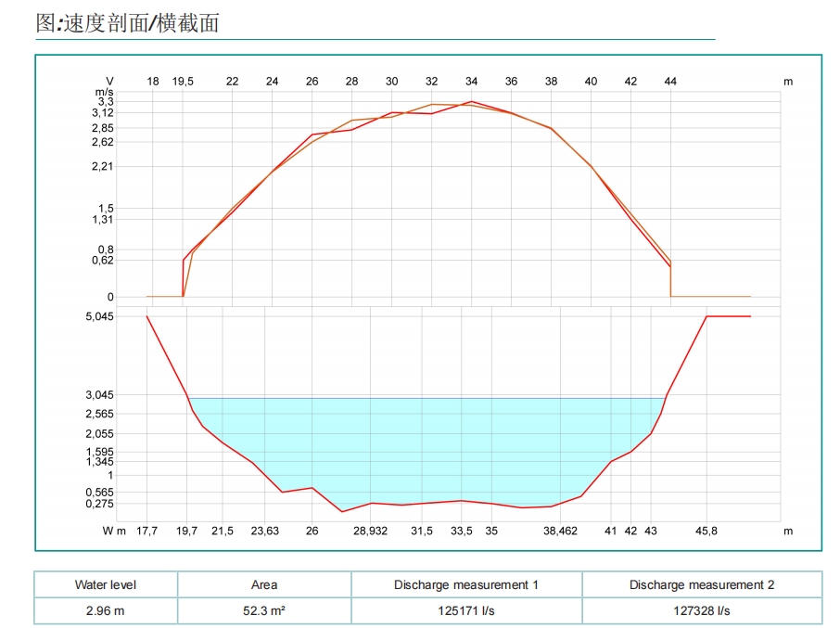This screenshot has height=628, width=840.
Task: Click the '17,7' width axis label
Action: click(x=146, y=531)
